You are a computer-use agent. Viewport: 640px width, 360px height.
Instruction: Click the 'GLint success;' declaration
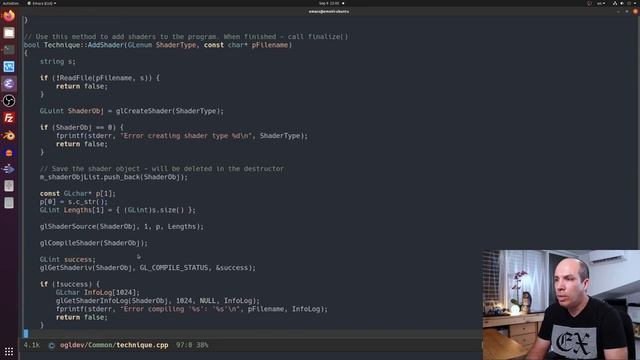point(67,260)
